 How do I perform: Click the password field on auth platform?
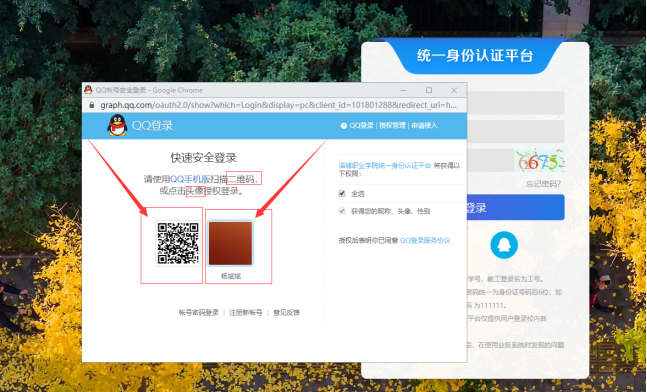(x=516, y=132)
